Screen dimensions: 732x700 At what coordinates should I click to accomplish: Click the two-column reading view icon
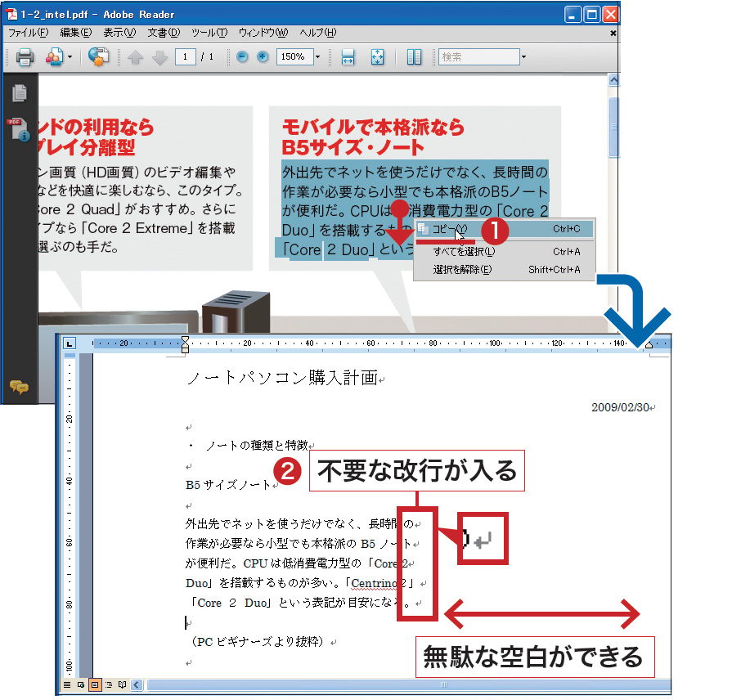pos(414,57)
